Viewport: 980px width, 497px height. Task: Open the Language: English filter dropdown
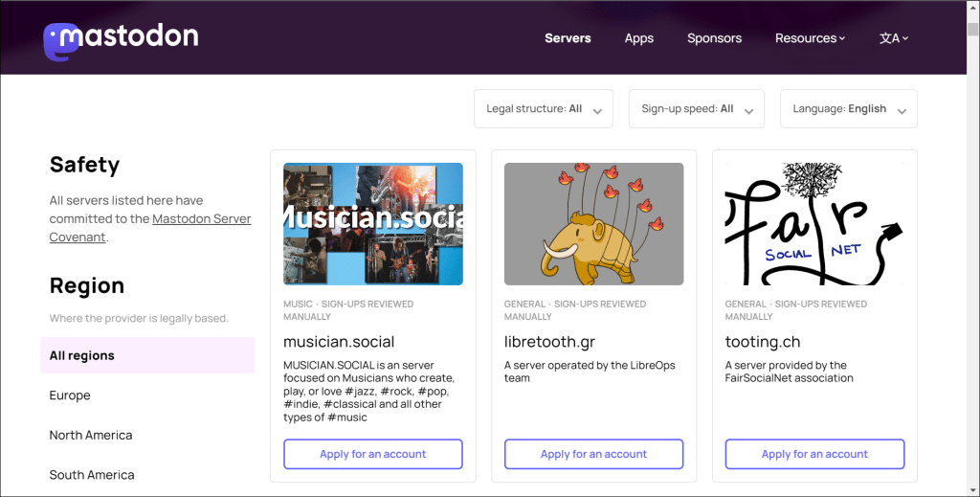[x=848, y=109]
